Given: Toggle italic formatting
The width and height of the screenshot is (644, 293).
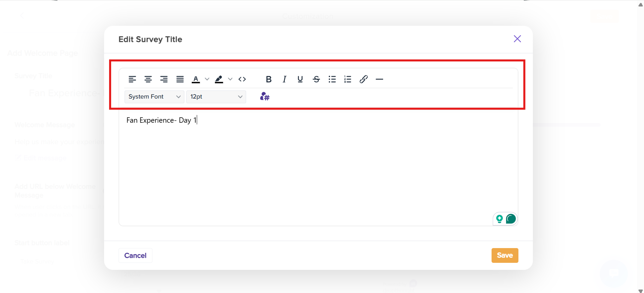Looking at the screenshot, I should [284, 79].
